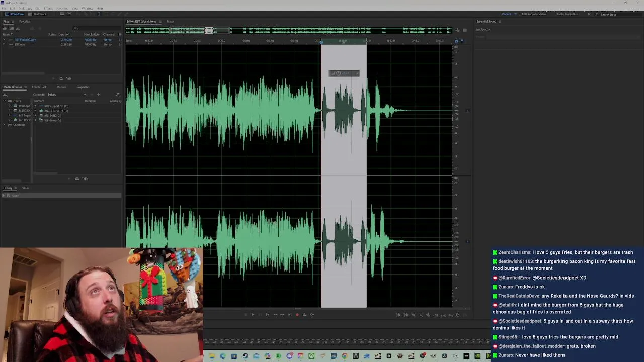This screenshot has height=362, width=644.
Task: Expand the Shortcuts tree node
Action: pyautogui.click(x=4, y=125)
